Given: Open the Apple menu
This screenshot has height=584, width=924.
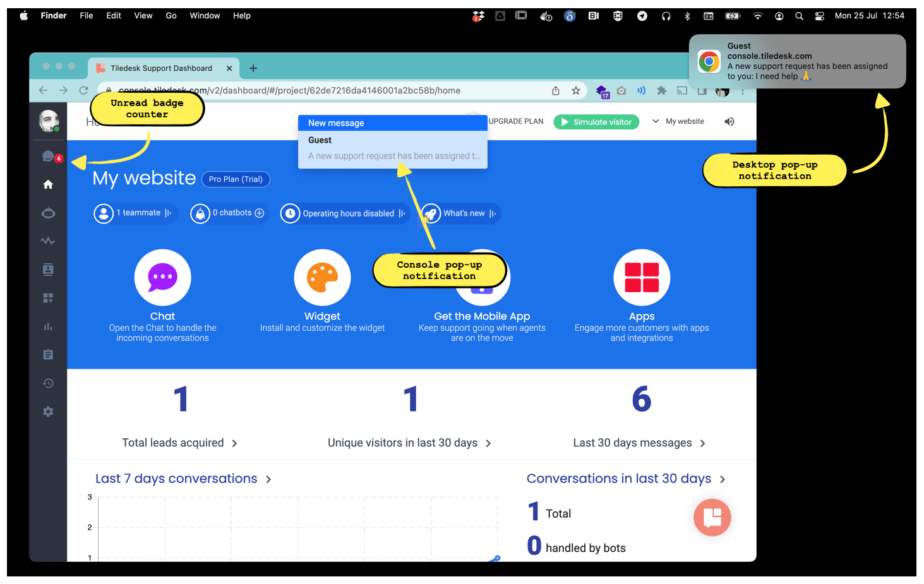Looking at the screenshot, I should 24,16.
